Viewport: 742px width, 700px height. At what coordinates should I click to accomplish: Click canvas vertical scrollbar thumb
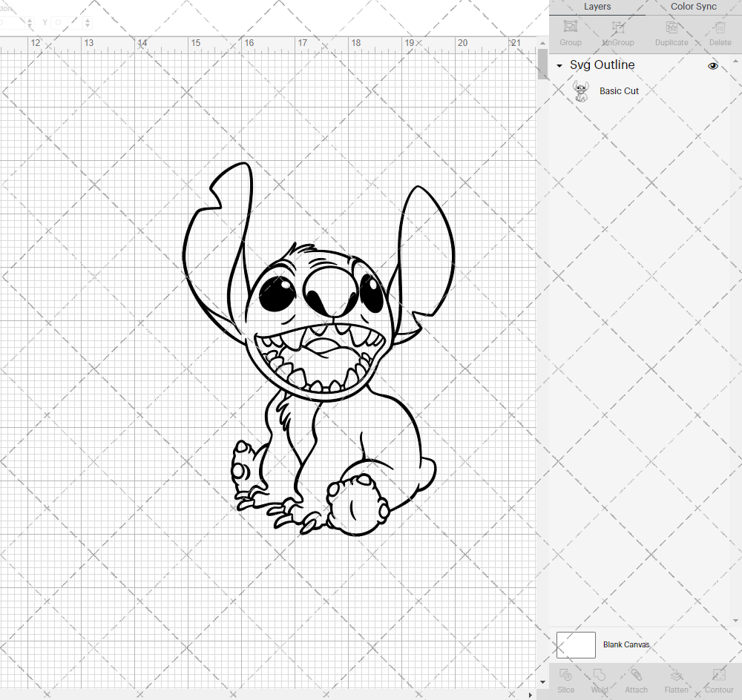pyautogui.click(x=542, y=64)
